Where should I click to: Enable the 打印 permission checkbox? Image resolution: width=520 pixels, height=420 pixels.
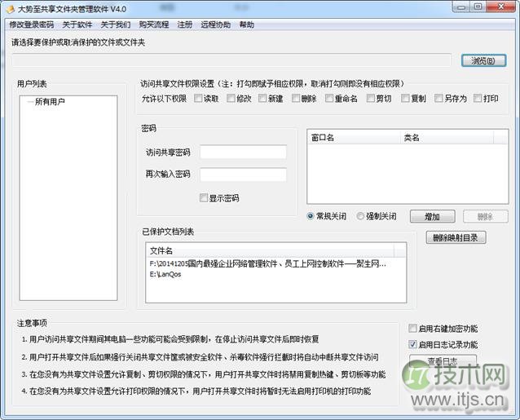478,98
